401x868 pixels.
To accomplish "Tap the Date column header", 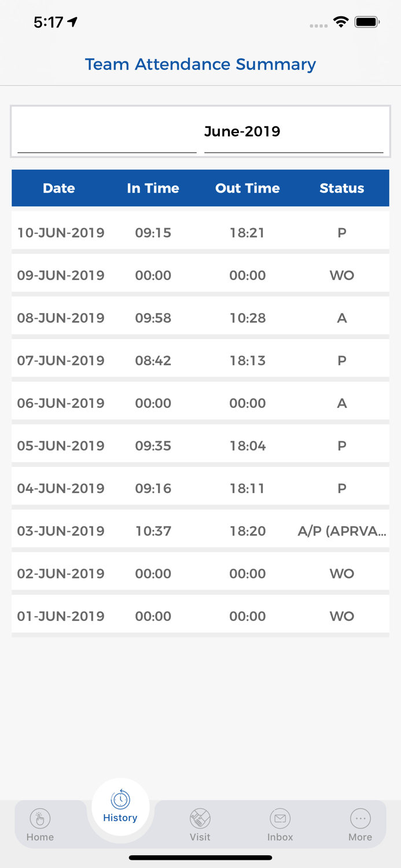I will [59, 188].
